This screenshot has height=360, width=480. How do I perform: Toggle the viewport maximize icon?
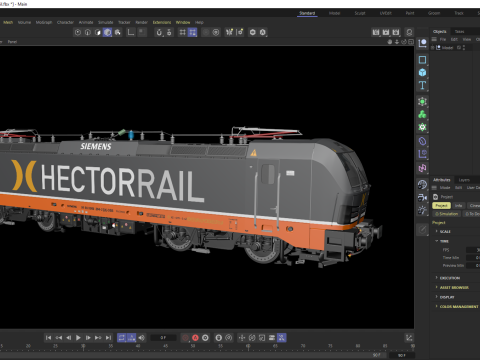(411, 42)
